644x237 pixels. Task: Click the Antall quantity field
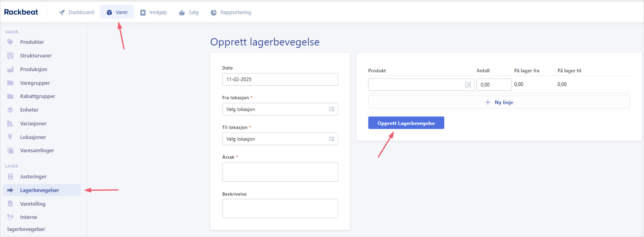coord(494,85)
